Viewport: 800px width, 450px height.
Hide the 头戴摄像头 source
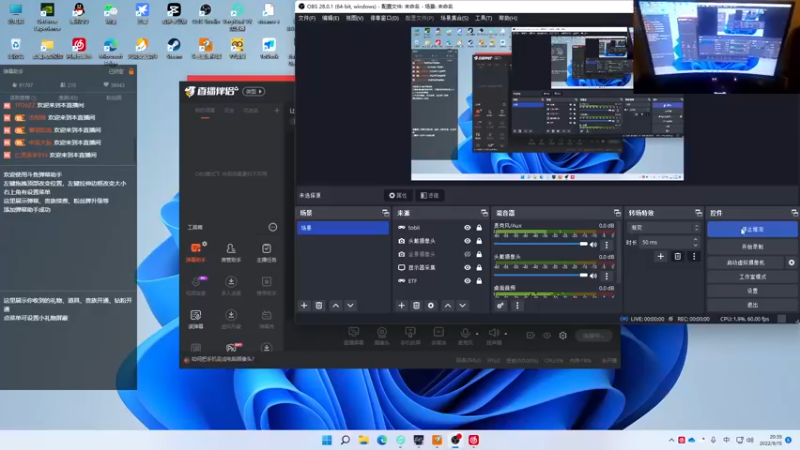[x=467, y=241]
